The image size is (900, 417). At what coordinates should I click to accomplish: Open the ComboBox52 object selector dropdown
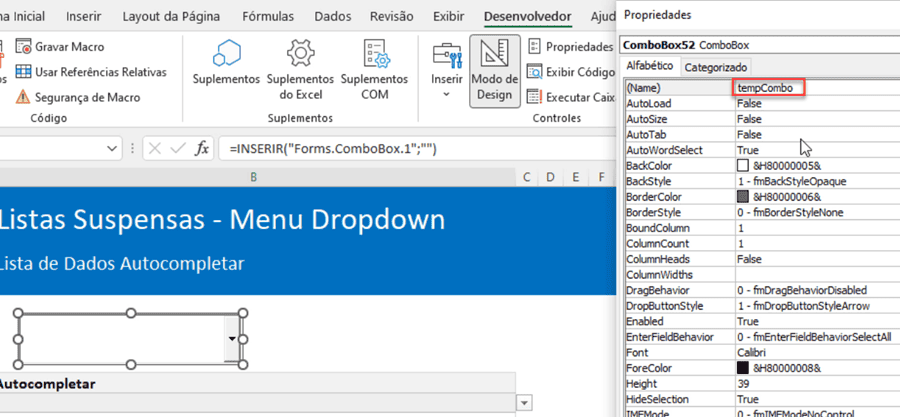(890, 45)
